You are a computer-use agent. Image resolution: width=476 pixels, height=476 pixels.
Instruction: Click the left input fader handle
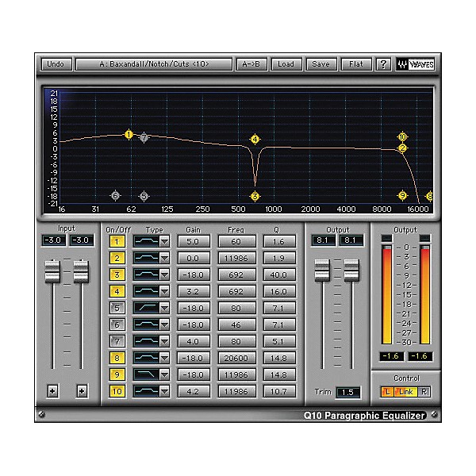(52, 271)
